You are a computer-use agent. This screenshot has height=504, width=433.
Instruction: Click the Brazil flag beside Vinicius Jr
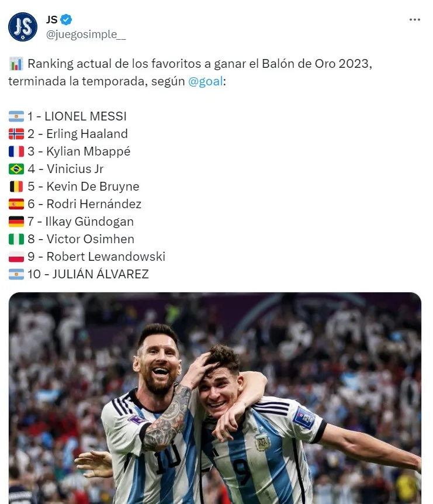(16, 169)
